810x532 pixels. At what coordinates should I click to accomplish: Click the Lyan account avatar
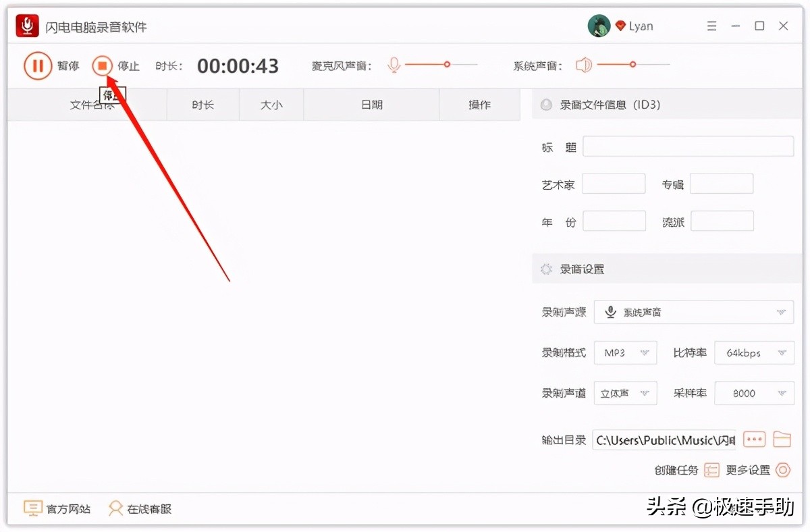[599, 25]
